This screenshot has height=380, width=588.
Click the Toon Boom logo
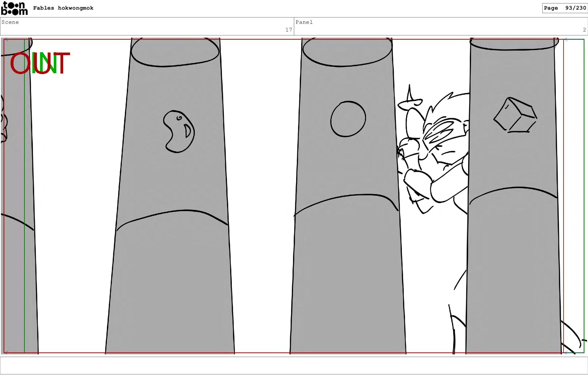tap(14, 8)
